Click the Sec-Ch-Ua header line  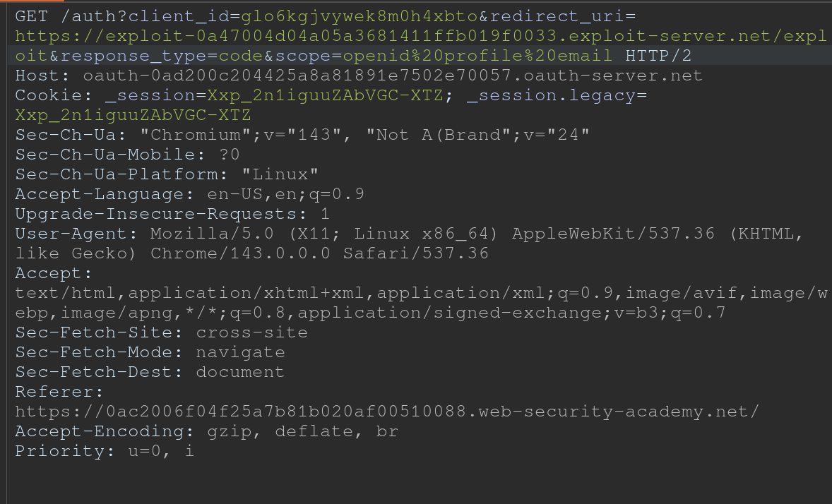pos(302,134)
